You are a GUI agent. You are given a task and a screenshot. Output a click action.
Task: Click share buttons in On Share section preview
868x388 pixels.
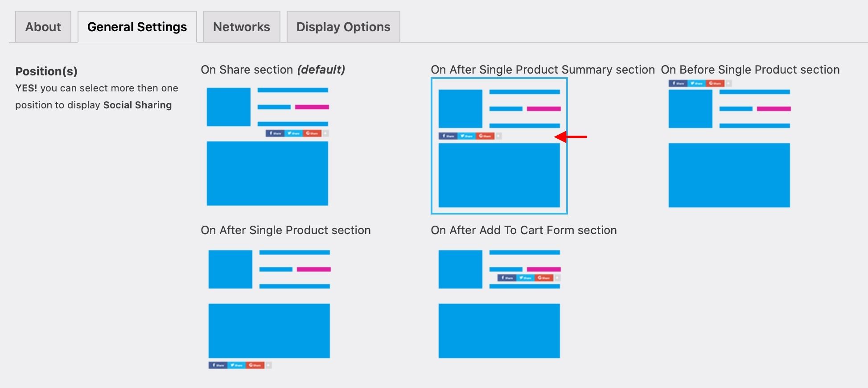pyautogui.click(x=297, y=133)
